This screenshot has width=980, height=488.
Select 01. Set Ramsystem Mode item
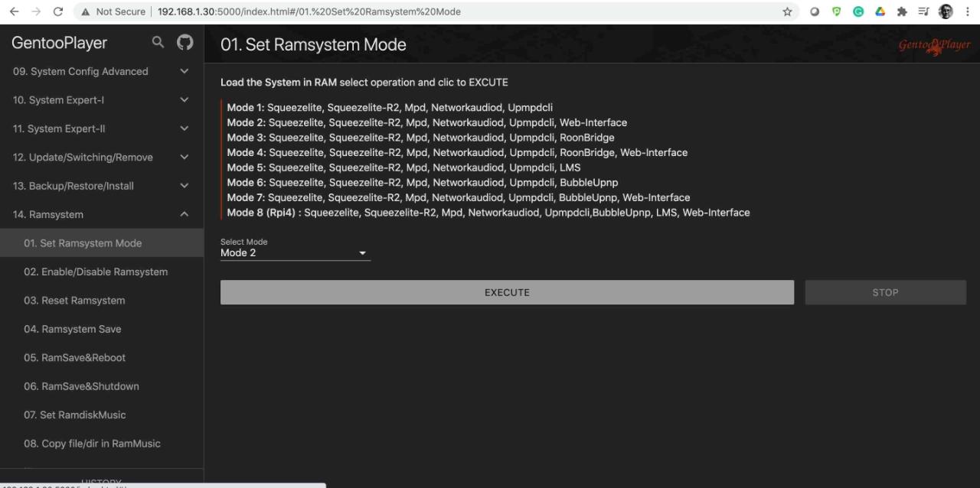tap(102, 243)
